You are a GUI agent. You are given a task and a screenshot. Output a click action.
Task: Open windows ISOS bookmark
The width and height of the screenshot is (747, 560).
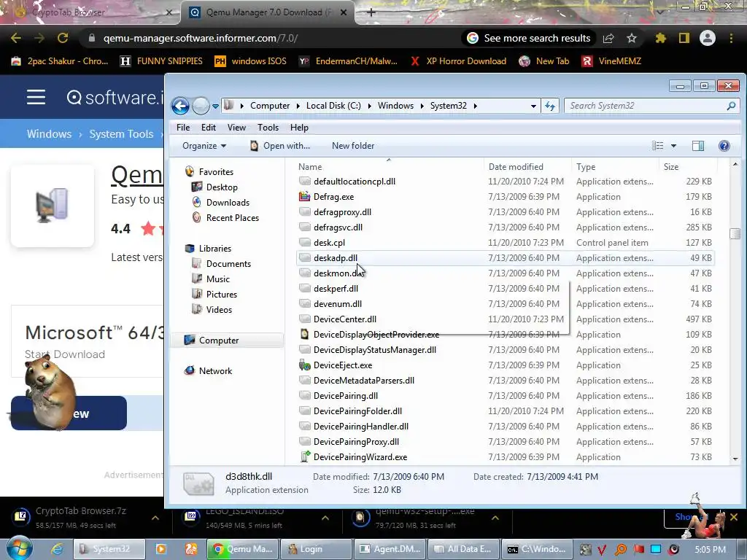coord(251,61)
